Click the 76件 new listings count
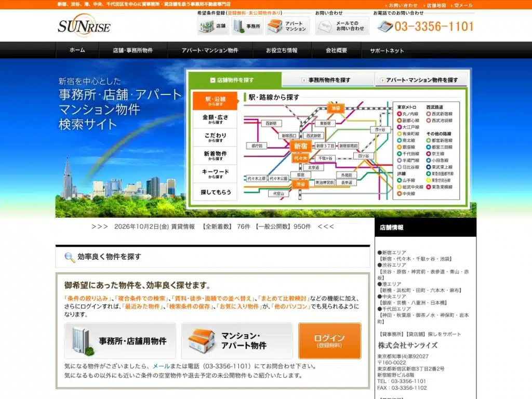This screenshot has width=532, height=399. [244, 227]
